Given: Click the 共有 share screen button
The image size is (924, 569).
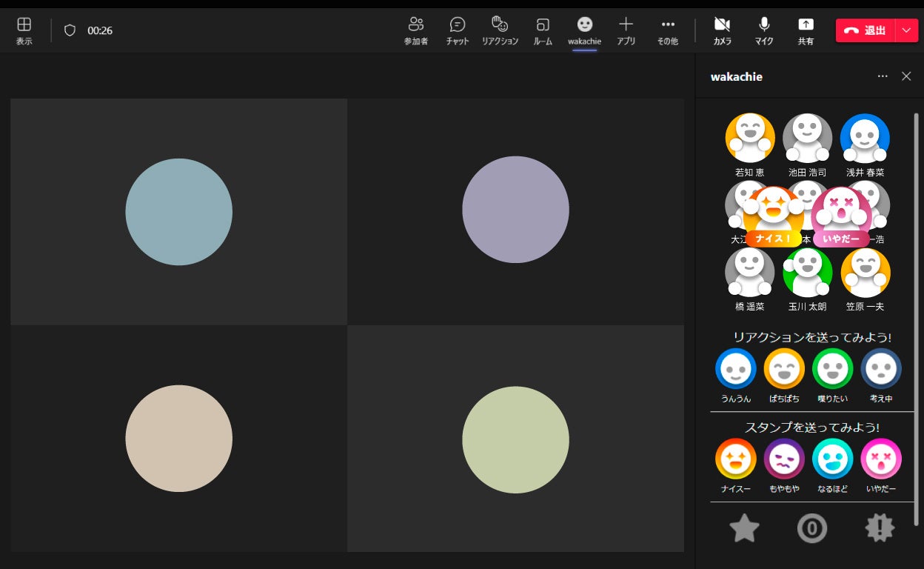Looking at the screenshot, I should click(806, 30).
